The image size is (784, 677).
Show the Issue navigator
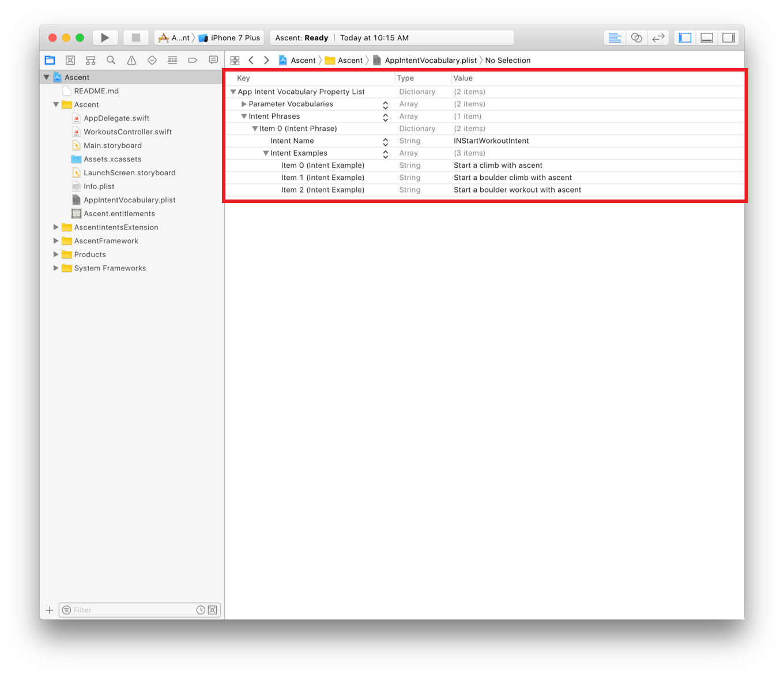[x=131, y=60]
